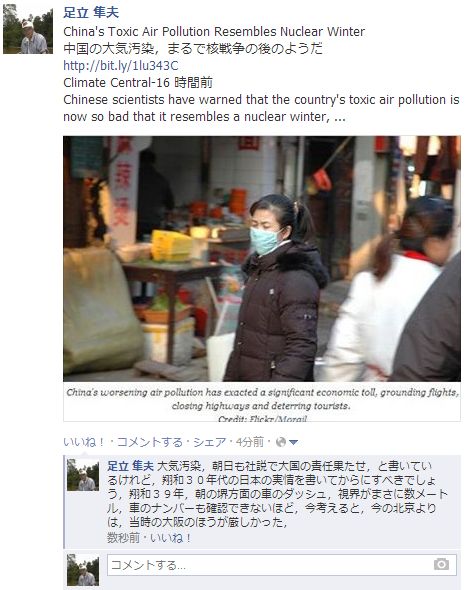
Task: Expand the privacy audience dropdown arrow
Action: click(293, 442)
